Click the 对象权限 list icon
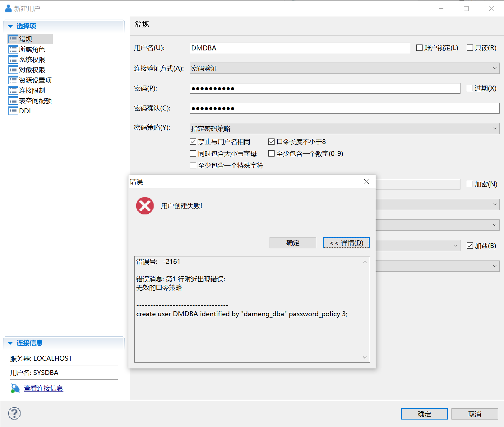 [x=13, y=70]
